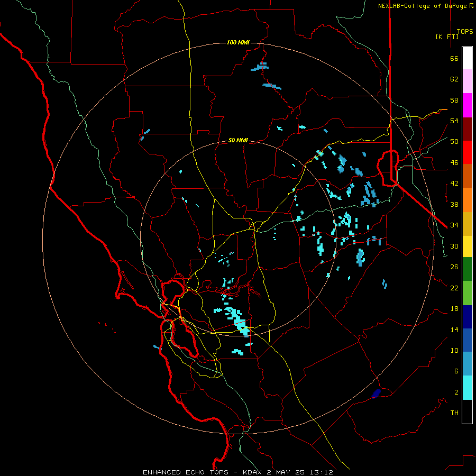Click the 18 legend value
Screen dimensions: 476x476
[454, 309]
